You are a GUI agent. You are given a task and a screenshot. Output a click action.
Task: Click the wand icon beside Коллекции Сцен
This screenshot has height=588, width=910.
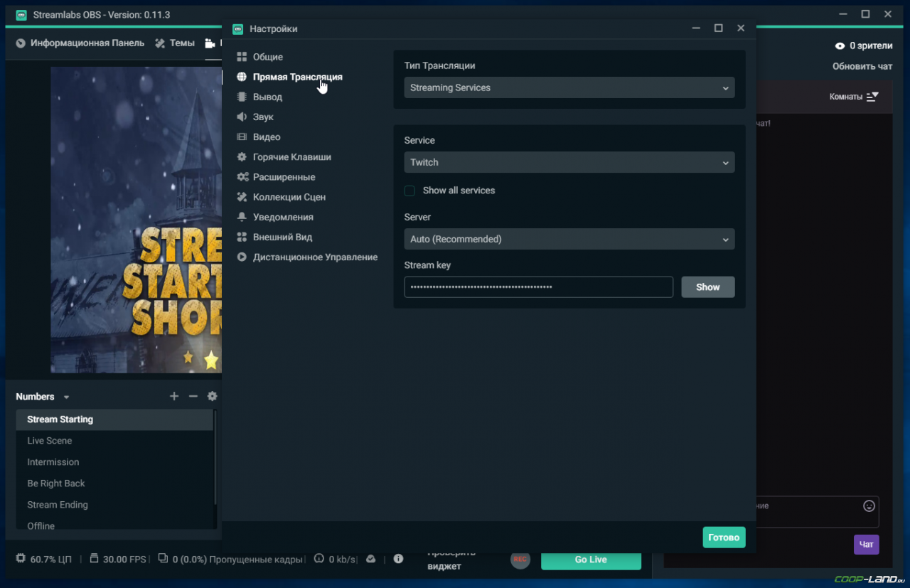[x=242, y=197]
